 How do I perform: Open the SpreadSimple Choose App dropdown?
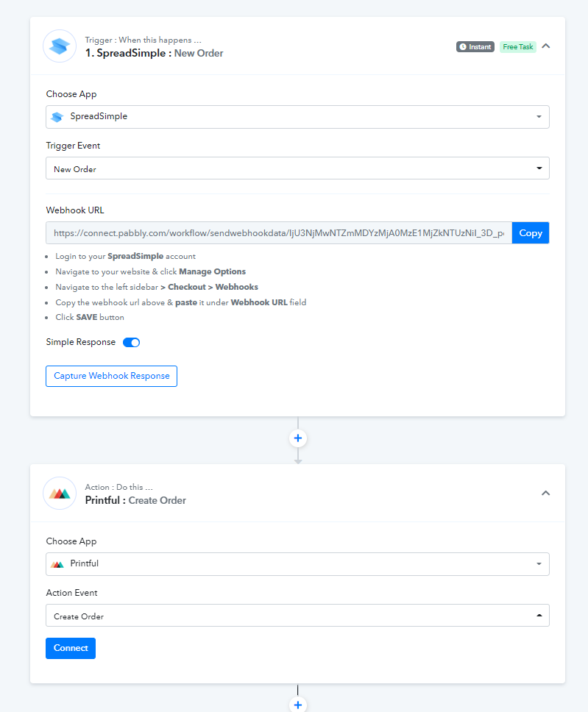click(297, 117)
